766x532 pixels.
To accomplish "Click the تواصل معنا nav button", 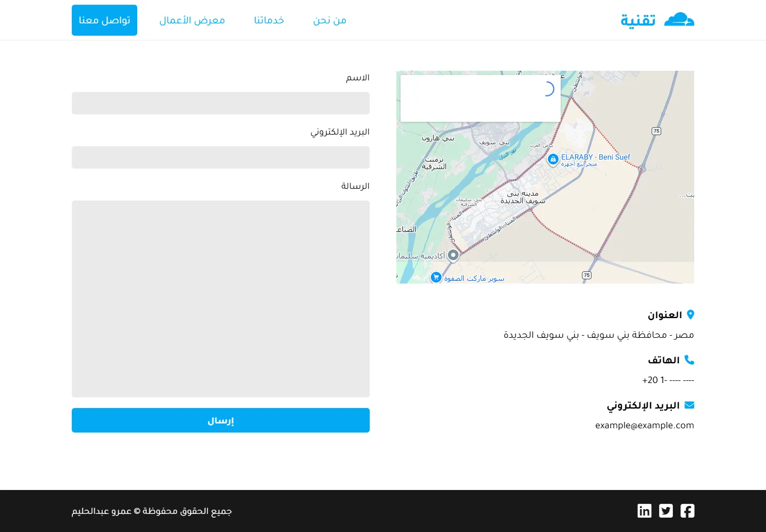I will point(104,20).
